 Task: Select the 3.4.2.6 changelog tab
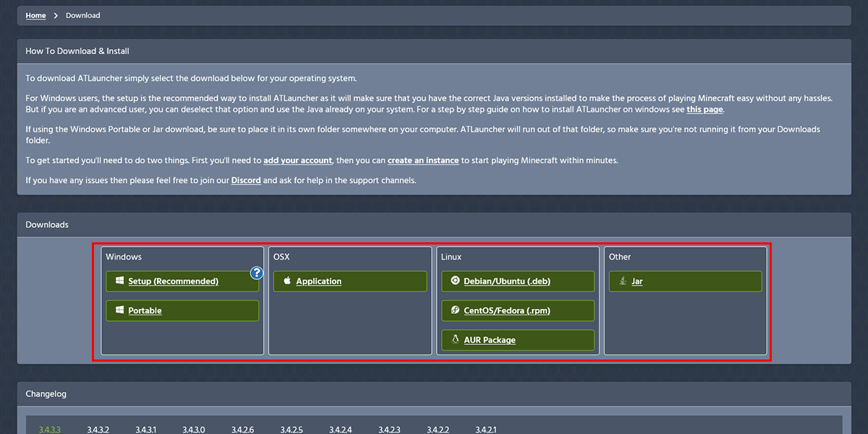click(243, 430)
